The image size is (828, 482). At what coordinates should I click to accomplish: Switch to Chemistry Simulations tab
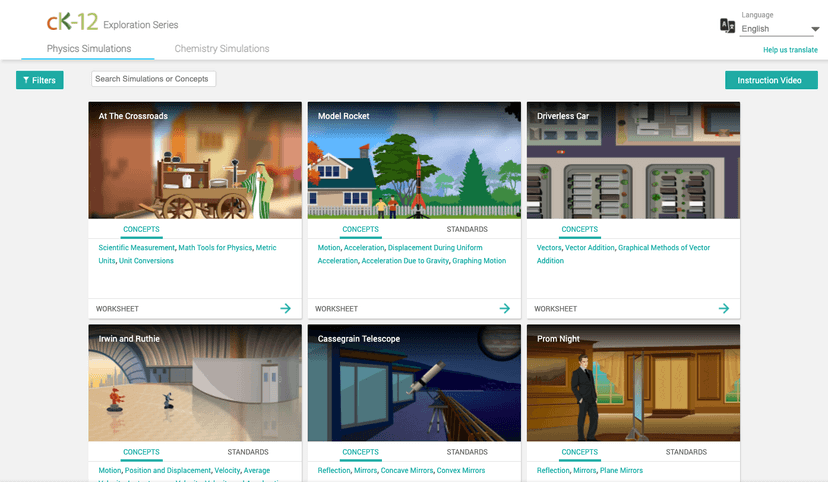point(221,48)
